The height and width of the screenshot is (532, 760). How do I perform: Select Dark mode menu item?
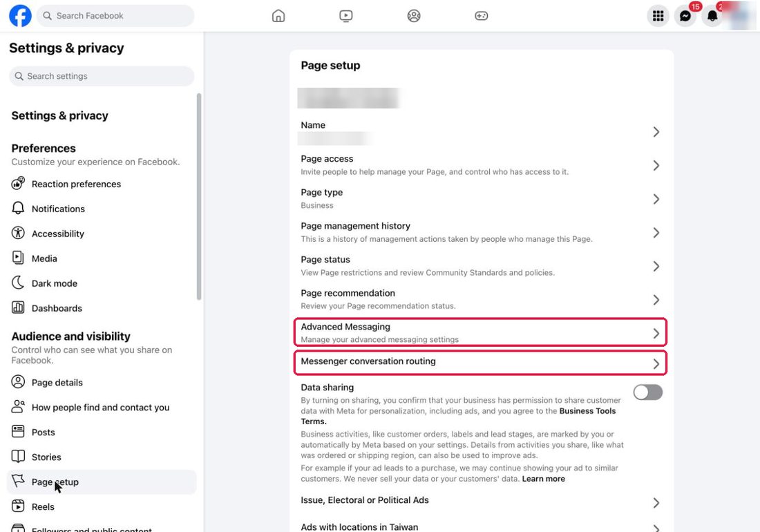click(x=102, y=283)
